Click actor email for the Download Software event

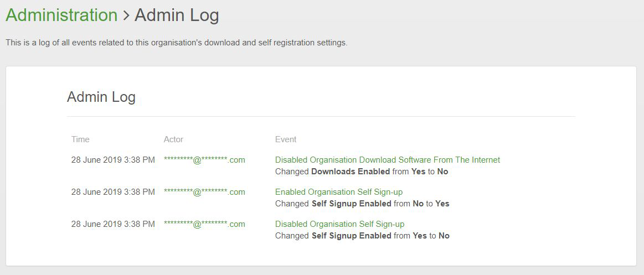tap(204, 160)
